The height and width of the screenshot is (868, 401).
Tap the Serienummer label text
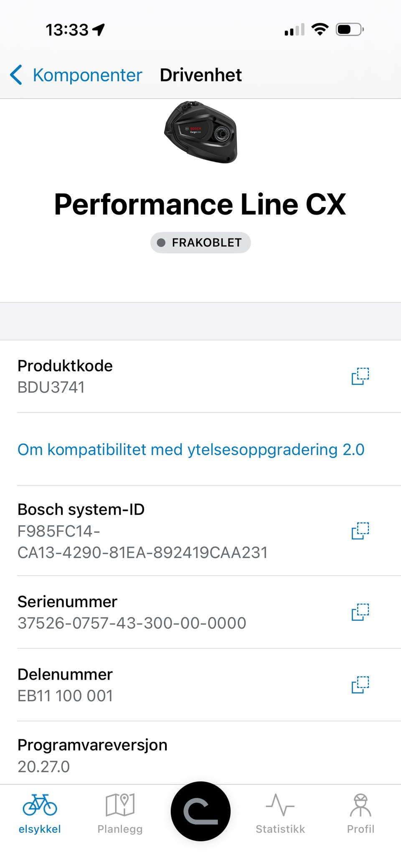(x=67, y=602)
